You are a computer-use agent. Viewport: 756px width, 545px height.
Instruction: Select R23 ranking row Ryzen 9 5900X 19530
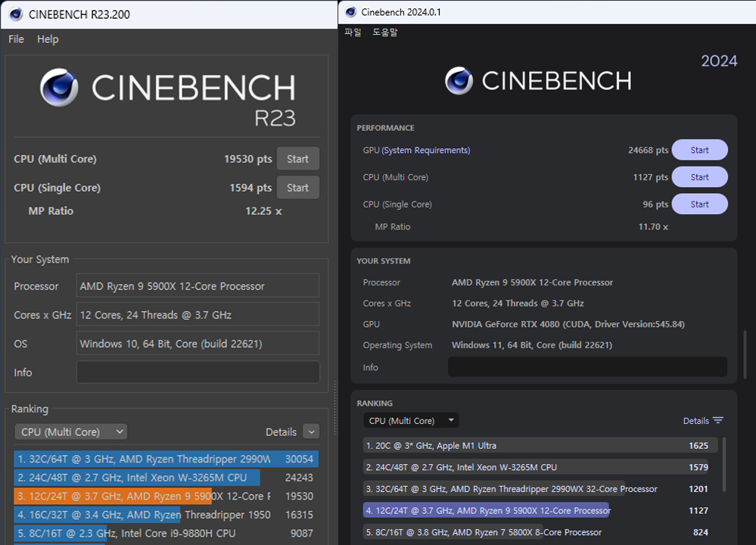pyautogui.click(x=166, y=497)
